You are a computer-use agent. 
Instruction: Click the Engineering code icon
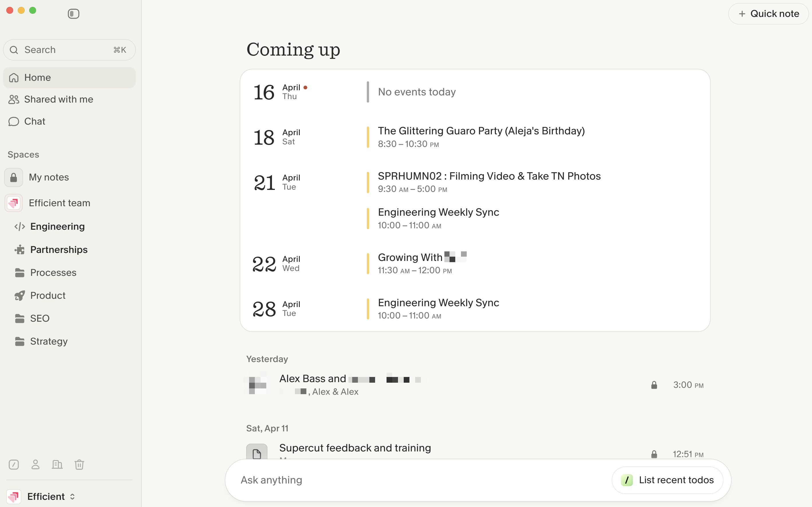(20, 227)
